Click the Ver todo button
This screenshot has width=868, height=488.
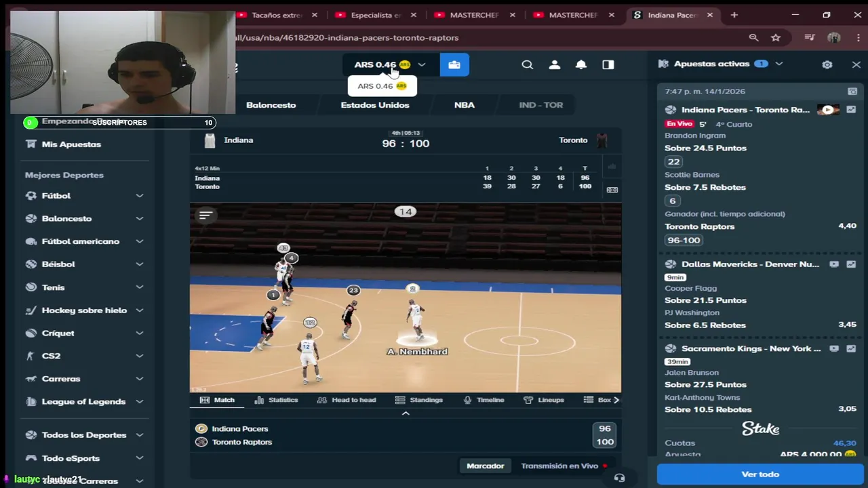(759, 474)
